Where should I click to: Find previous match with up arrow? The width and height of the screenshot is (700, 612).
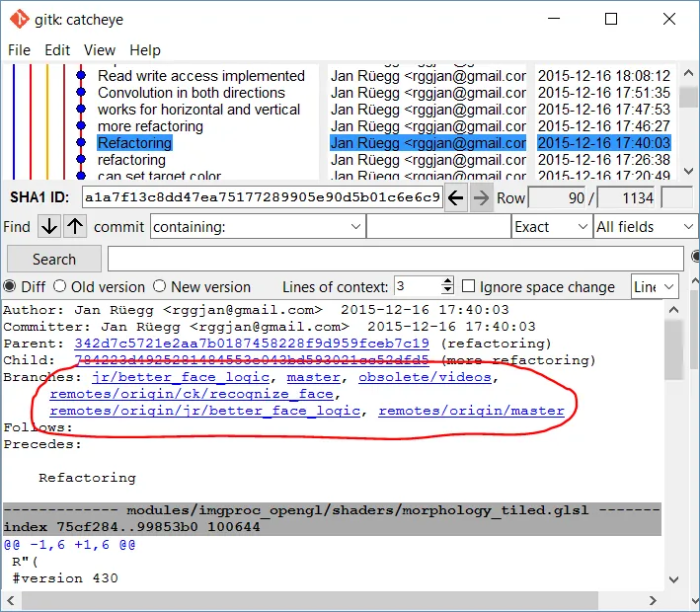[75, 226]
